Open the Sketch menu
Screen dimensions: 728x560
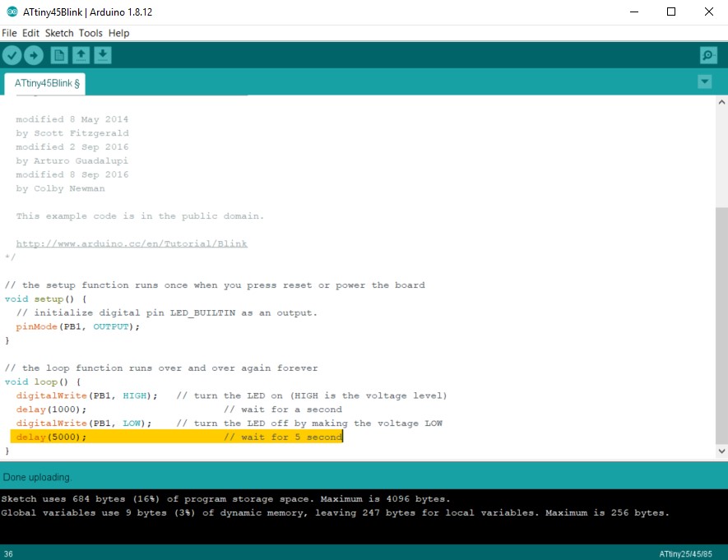click(x=59, y=33)
